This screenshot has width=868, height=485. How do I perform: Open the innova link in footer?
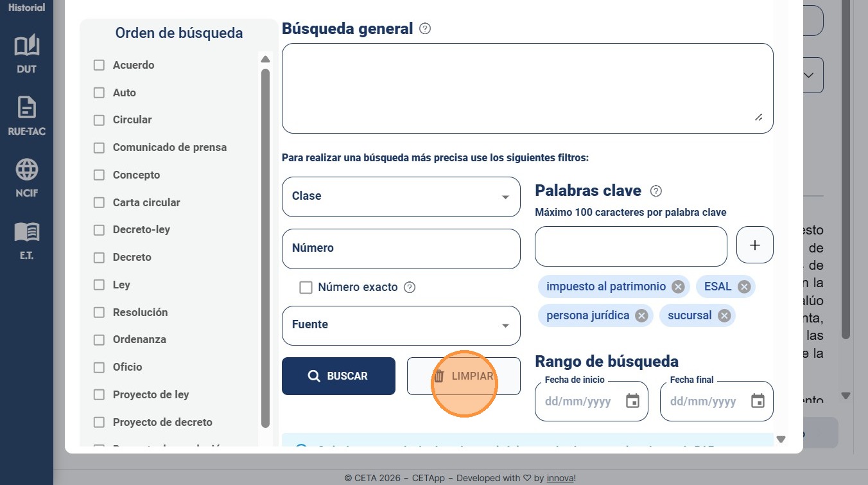click(560, 478)
